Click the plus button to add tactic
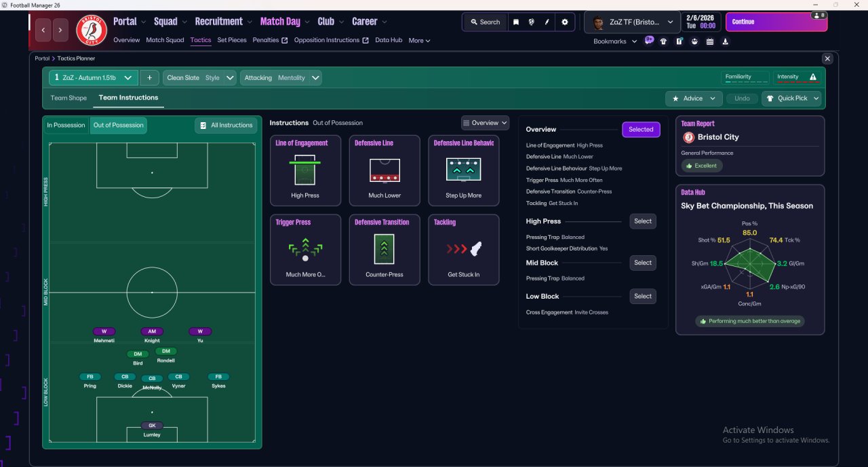Viewport: 868px width, 467px height. click(x=149, y=77)
